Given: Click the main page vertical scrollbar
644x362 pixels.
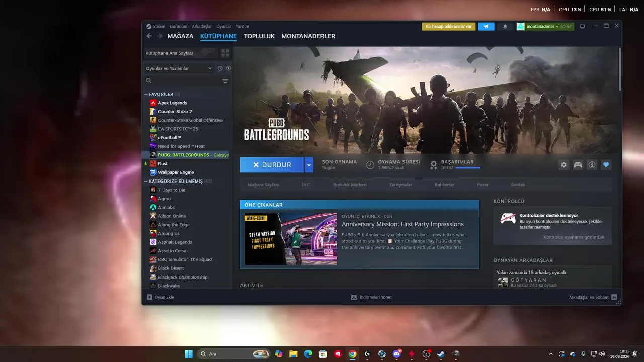Looking at the screenshot, I should coord(620,69).
